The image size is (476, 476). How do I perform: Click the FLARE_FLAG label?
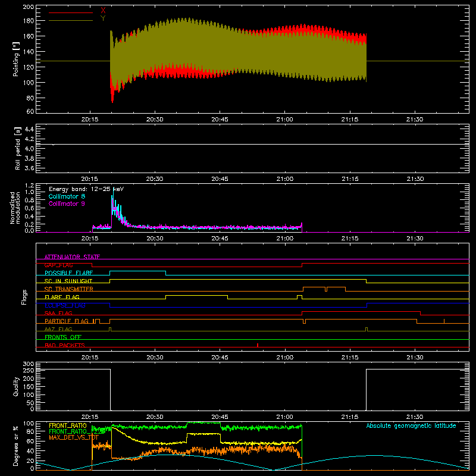point(62,297)
